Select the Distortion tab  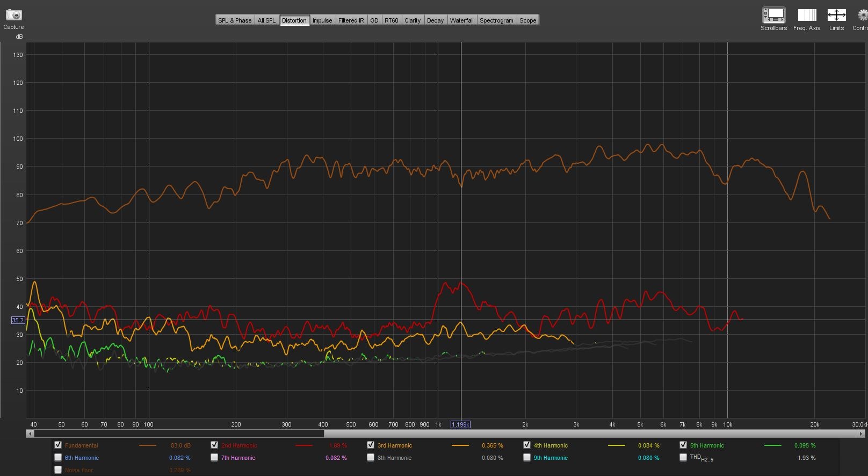(294, 20)
